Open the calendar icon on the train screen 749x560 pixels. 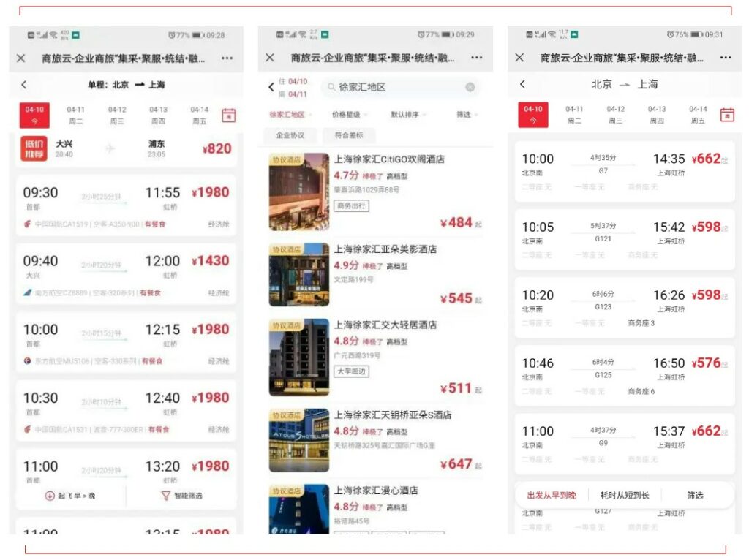click(x=727, y=115)
